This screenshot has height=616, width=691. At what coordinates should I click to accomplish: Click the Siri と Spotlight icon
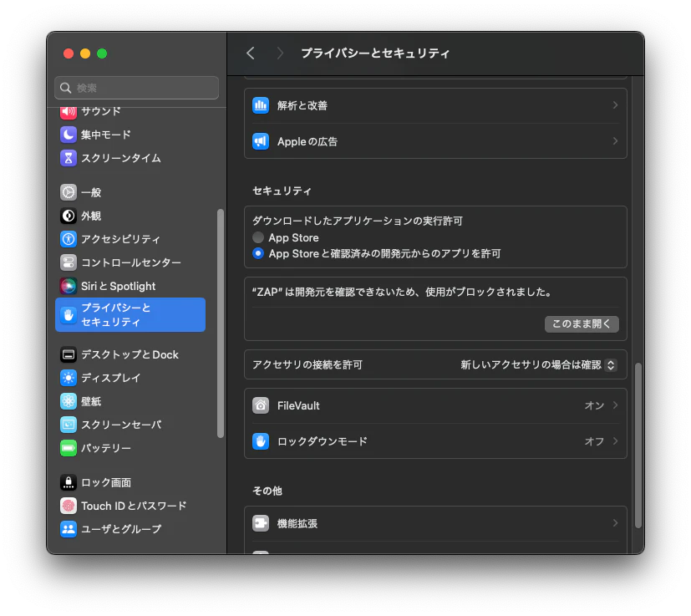pos(69,286)
